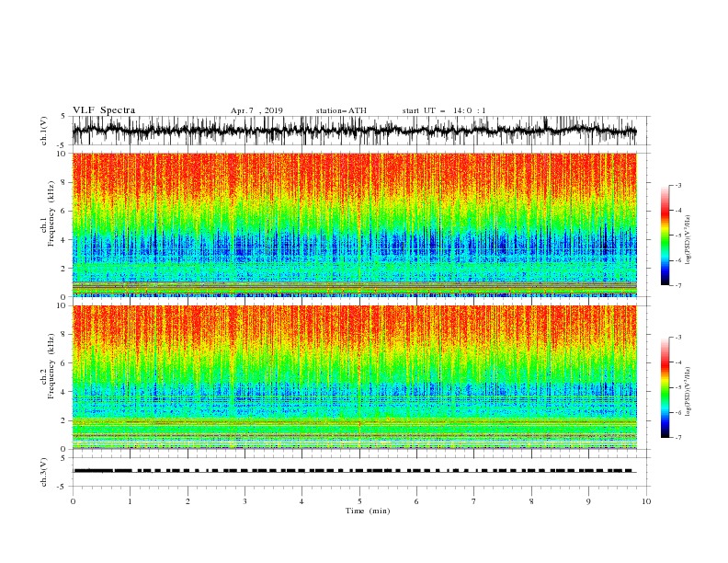Click the "8" kHz tick on ch.1 frequency axis

[63, 182]
